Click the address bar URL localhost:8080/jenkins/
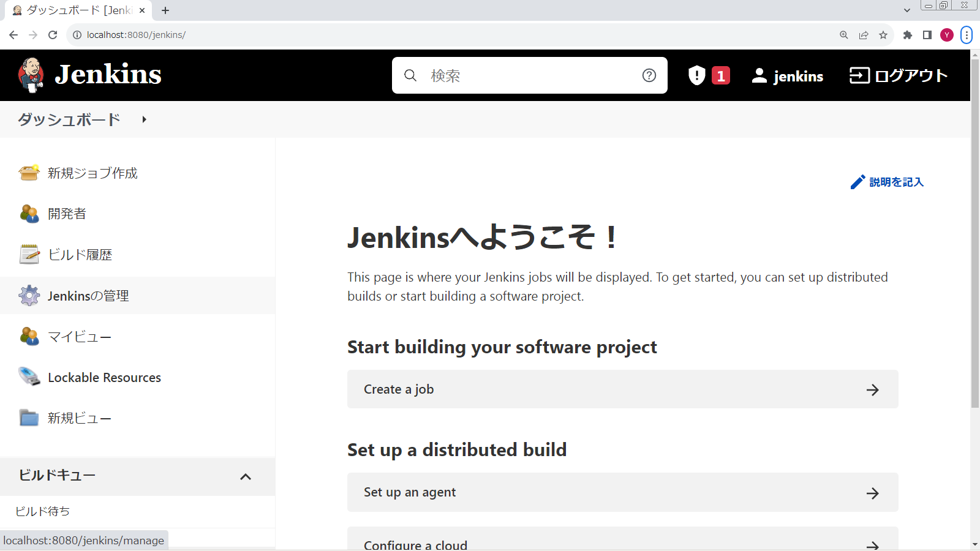 136,35
